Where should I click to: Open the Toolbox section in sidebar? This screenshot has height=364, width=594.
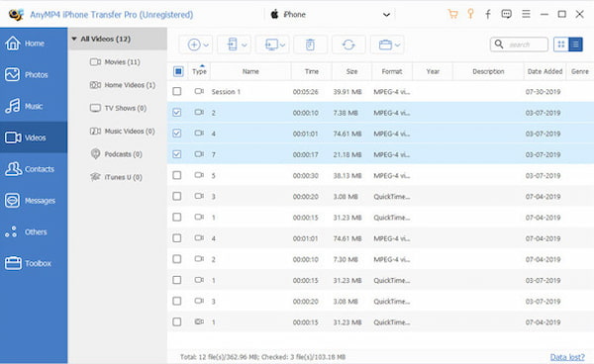[x=34, y=263]
